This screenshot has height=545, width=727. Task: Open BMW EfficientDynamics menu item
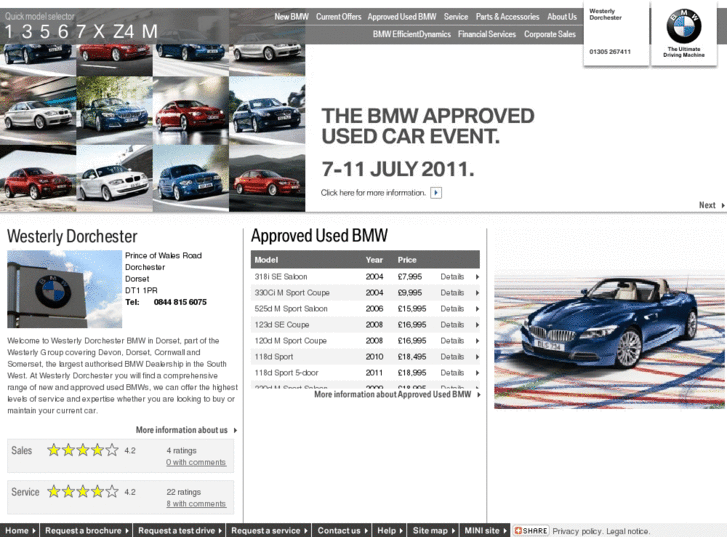pos(411,34)
